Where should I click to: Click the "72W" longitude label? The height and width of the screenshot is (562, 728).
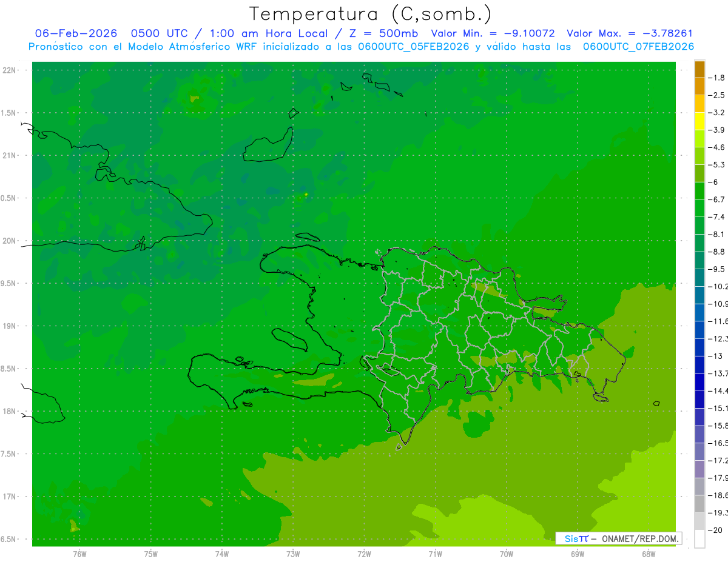click(x=364, y=554)
